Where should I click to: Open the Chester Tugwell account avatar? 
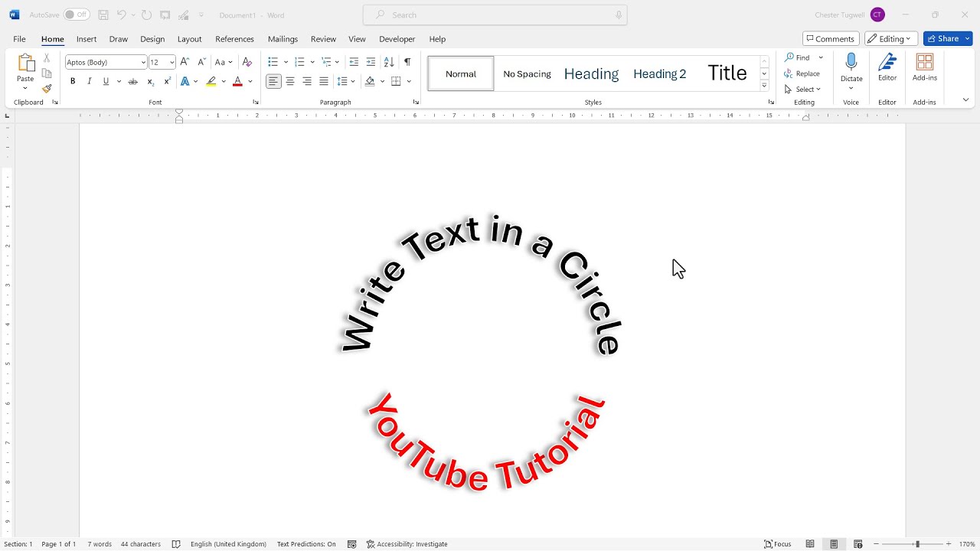point(877,15)
